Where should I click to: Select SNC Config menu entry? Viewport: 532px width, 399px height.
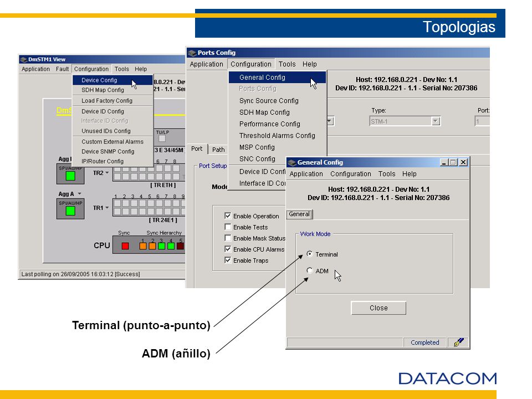258,159
